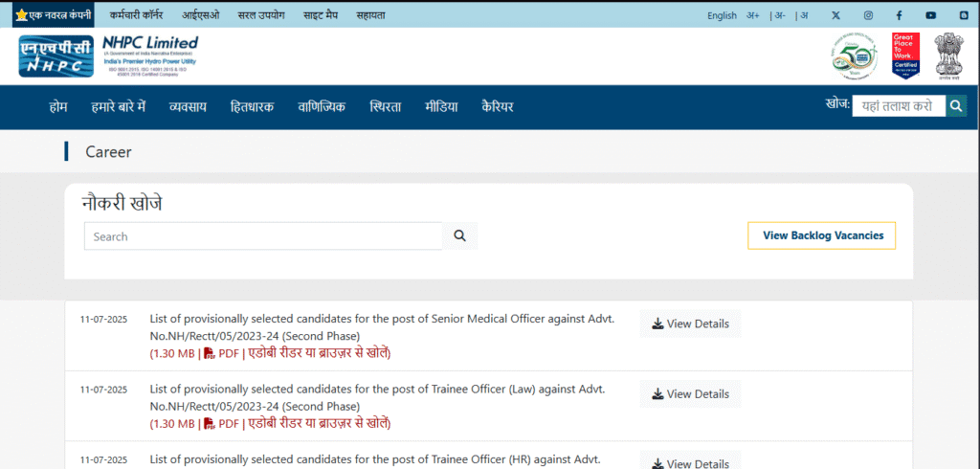Image resolution: width=980 pixels, height=469 pixels.
Task: Click the Great Place To Work badge
Action: 905,56
